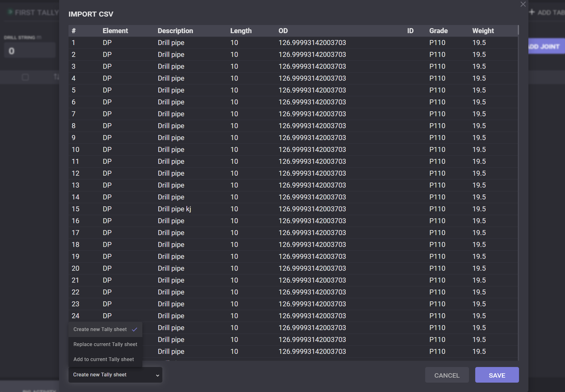Click Cancel to discard the import
The height and width of the screenshot is (392, 565).
(446, 375)
